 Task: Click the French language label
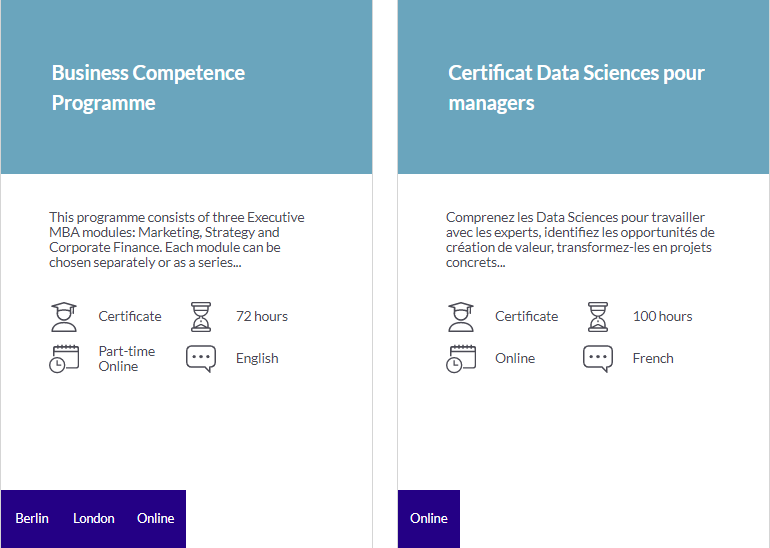[x=653, y=358]
